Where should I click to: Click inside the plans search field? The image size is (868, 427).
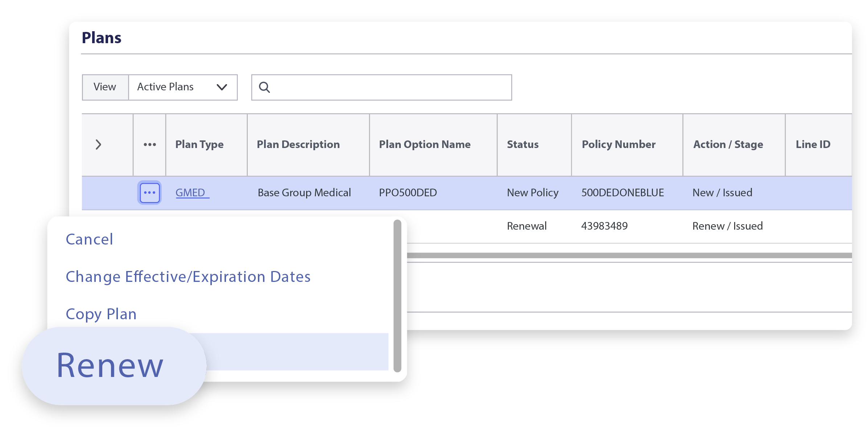[382, 87]
